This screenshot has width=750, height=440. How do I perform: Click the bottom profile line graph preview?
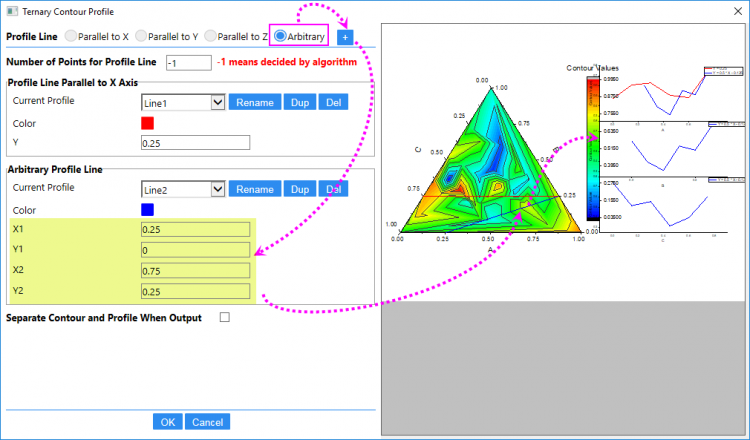[672, 206]
